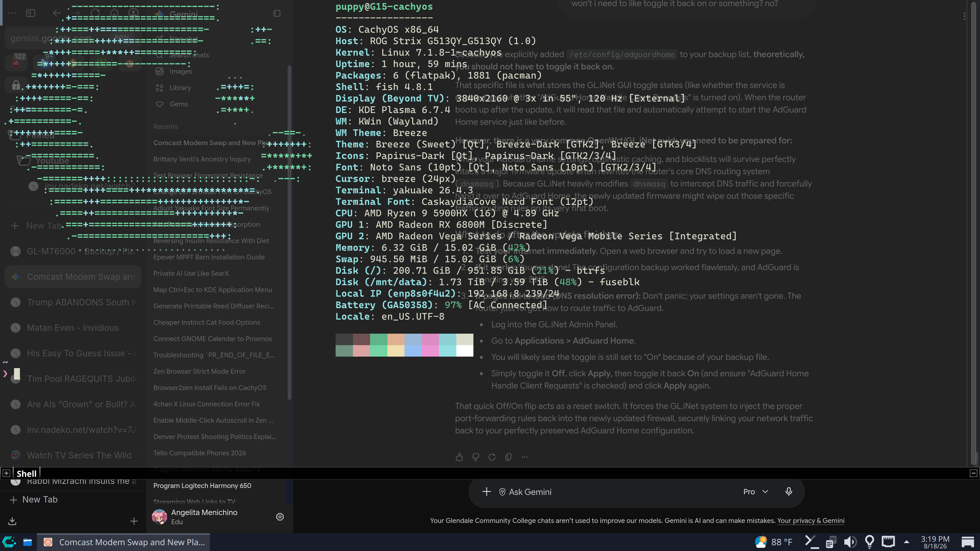This screenshot has height=551, width=980.
Task: Open the browser downloads icon
Action: [12, 521]
